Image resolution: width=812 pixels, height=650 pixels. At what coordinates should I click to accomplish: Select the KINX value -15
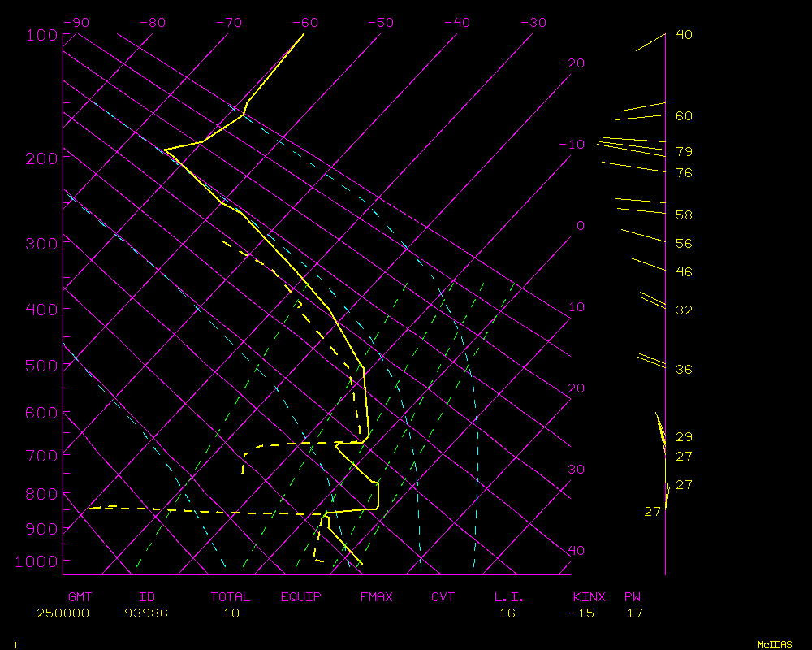581,613
